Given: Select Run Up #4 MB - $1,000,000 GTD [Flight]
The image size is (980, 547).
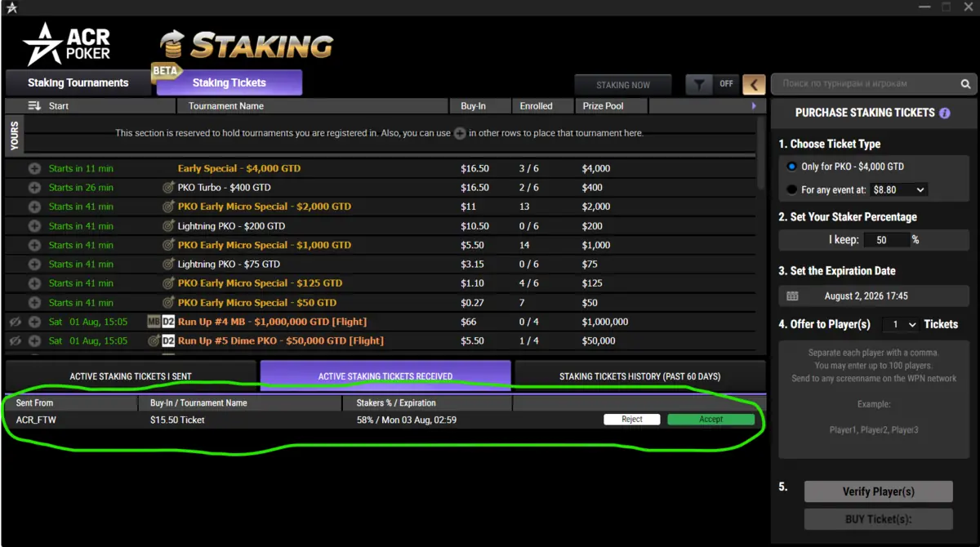Looking at the screenshot, I should click(x=272, y=322).
